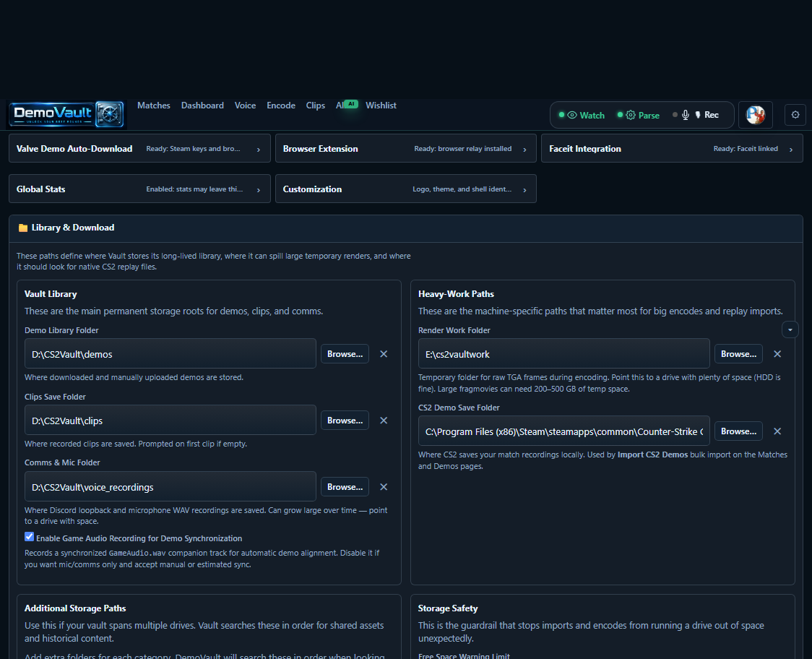The image size is (812, 659).
Task: Disable Game Audio Recording checkbox
Action: coord(30,537)
